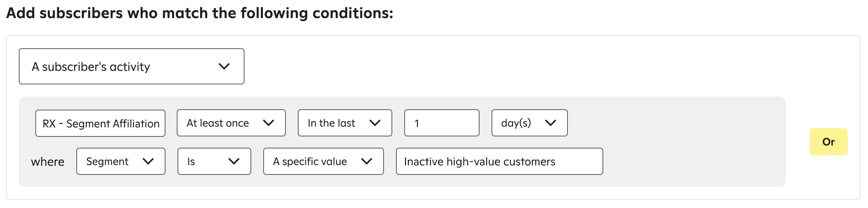Open the "Segment" property dropdown

point(120,161)
